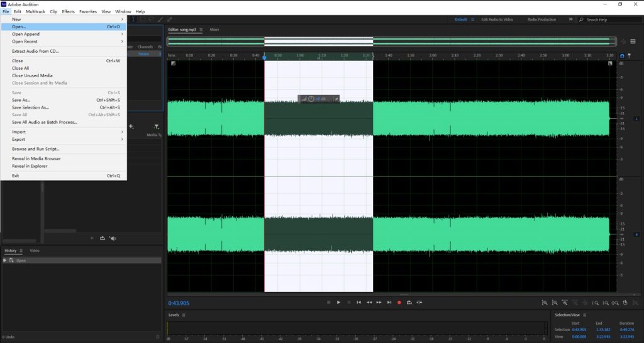Image resolution: width=644 pixels, height=343 pixels.
Task: Click the Search Help field
Action: 611,19
